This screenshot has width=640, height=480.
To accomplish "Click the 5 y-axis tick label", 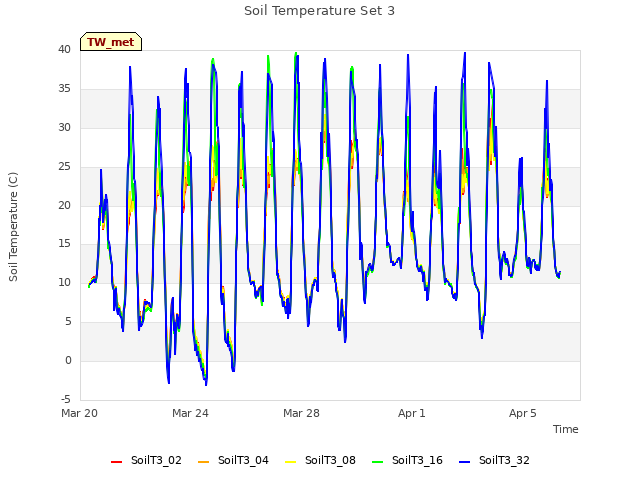I will coord(68,322).
